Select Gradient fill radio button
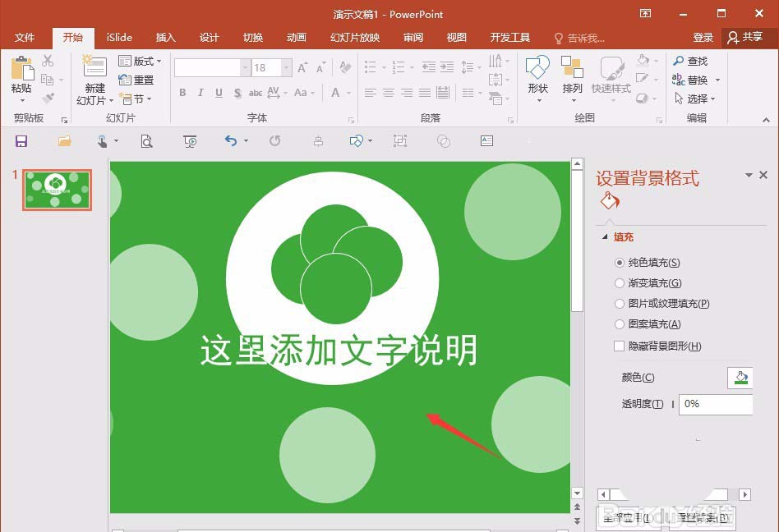This screenshot has height=532, width=779. click(619, 283)
